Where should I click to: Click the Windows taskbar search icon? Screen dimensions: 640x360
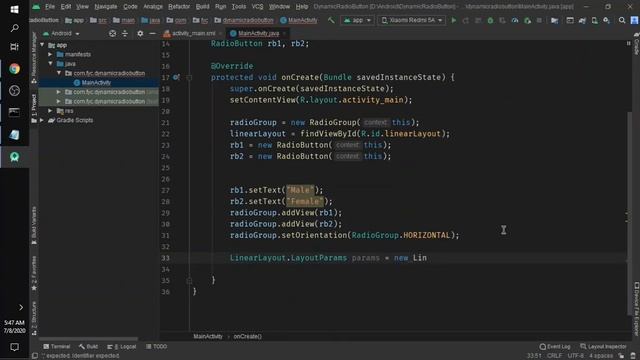[x=14, y=28]
